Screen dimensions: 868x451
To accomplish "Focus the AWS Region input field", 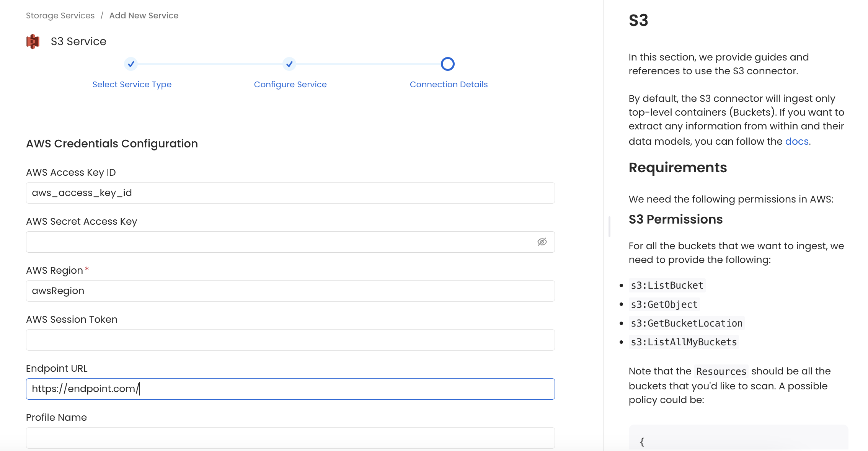I will pos(290,291).
